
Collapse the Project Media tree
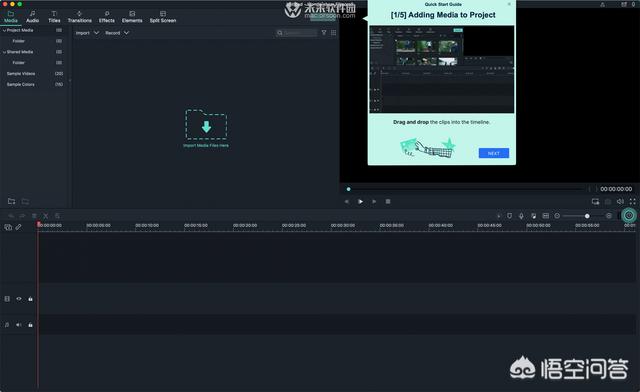coord(4,30)
